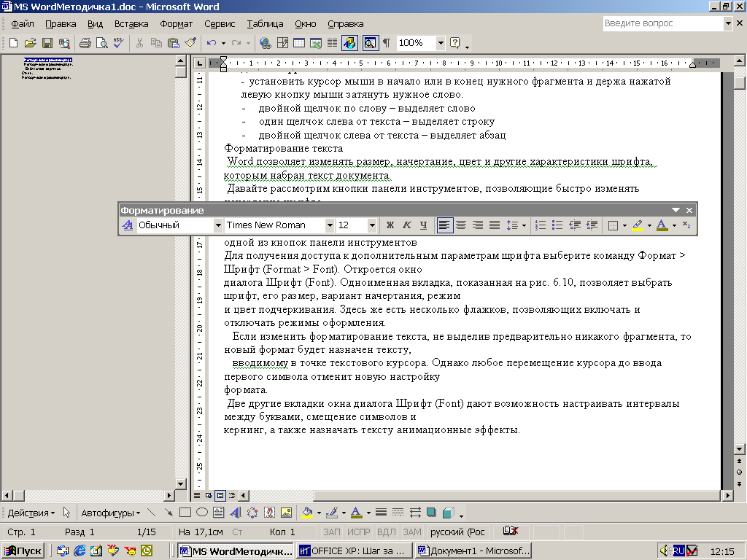
Task: Toggle show/hide paragraph marks ¶
Action: (387, 43)
